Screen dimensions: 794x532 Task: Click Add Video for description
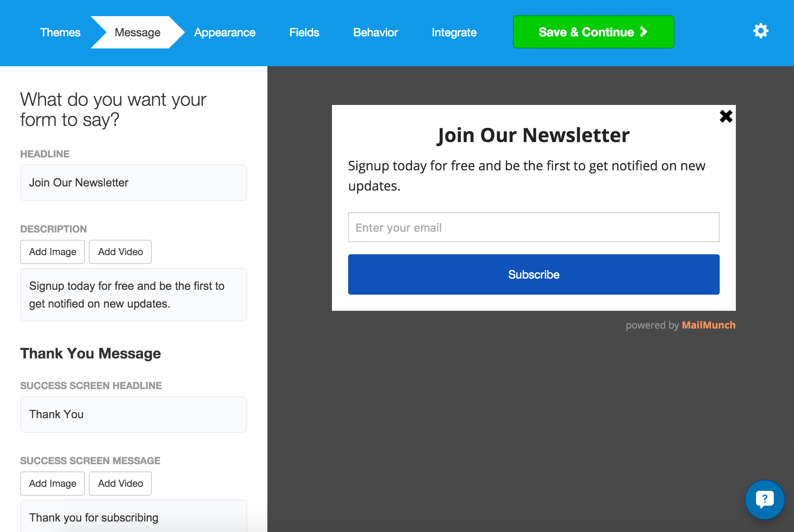[x=120, y=252]
